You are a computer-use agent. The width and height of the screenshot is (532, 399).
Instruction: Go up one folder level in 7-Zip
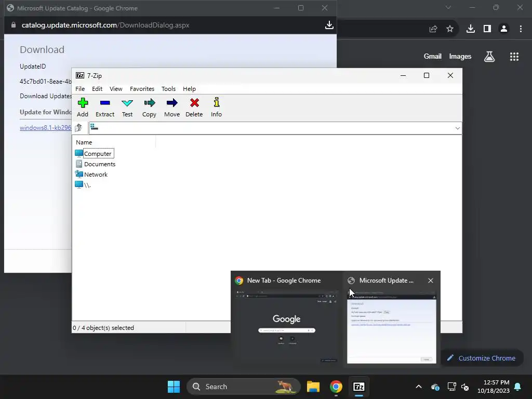point(79,128)
